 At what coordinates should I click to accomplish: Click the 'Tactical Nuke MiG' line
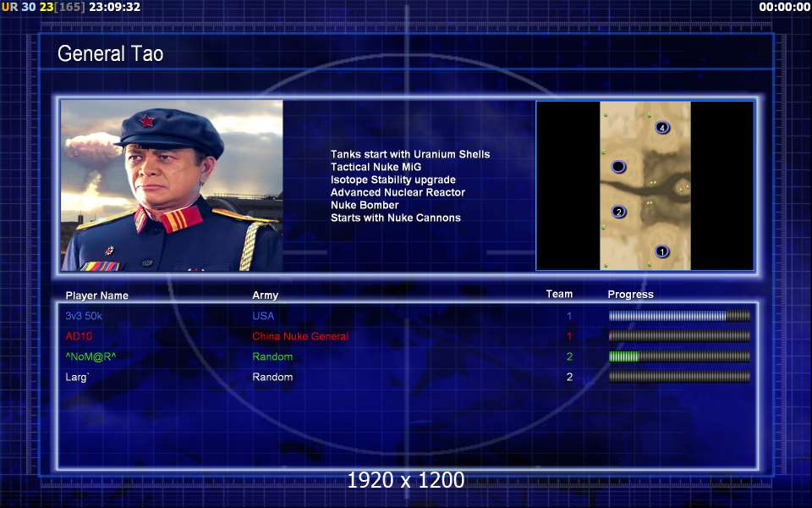376,167
